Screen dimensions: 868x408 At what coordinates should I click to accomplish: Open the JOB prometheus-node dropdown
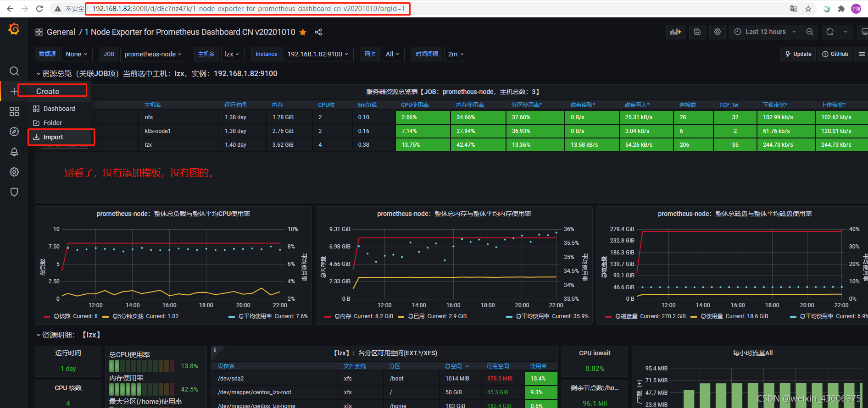(153, 54)
